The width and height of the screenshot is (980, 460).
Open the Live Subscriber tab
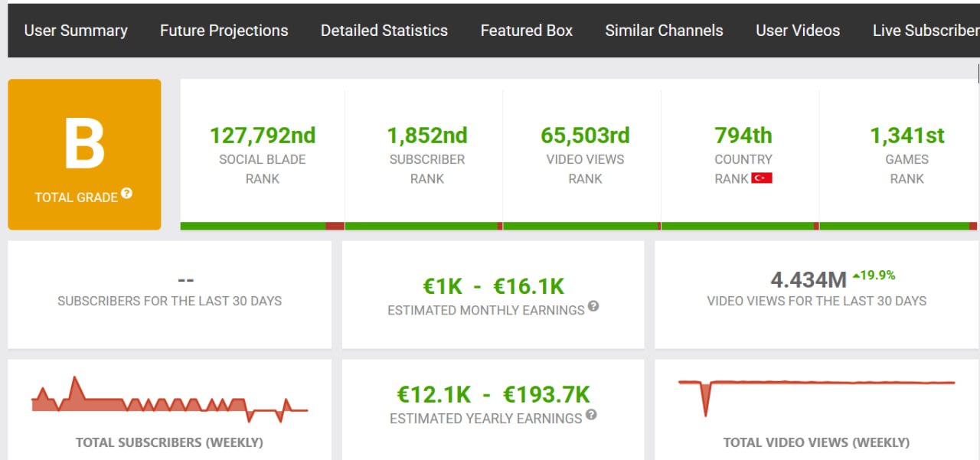click(925, 31)
